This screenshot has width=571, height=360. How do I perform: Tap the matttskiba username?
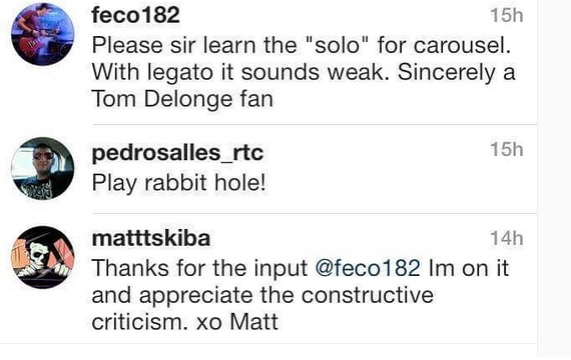[x=151, y=239]
